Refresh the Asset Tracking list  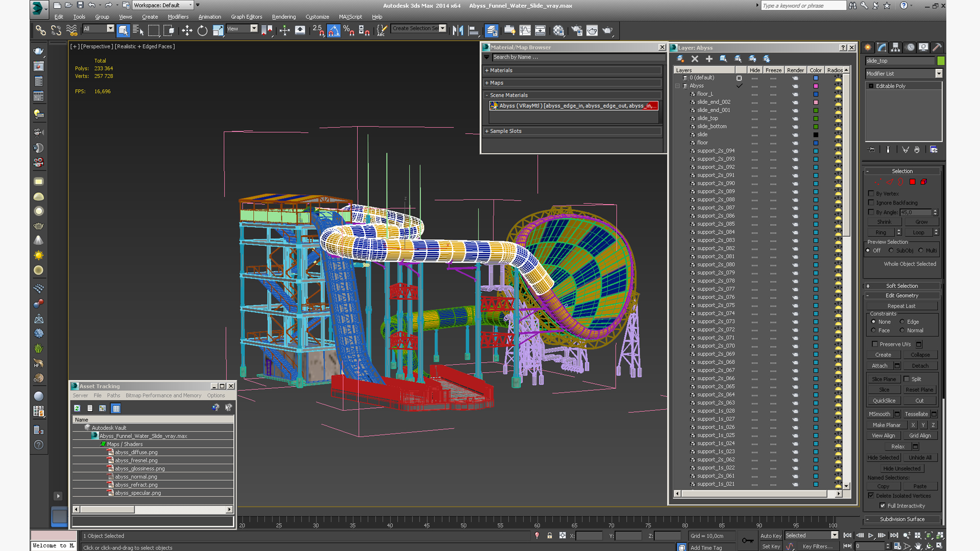tap(77, 408)
